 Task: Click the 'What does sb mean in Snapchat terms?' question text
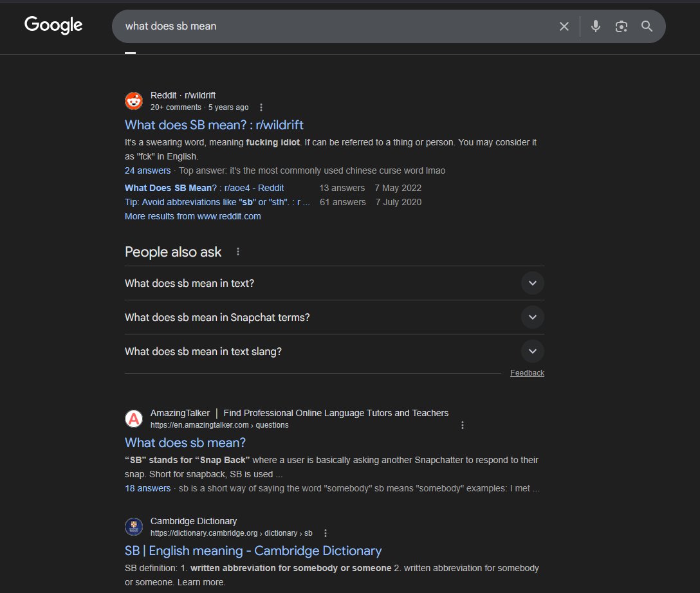tap(217, 317)
